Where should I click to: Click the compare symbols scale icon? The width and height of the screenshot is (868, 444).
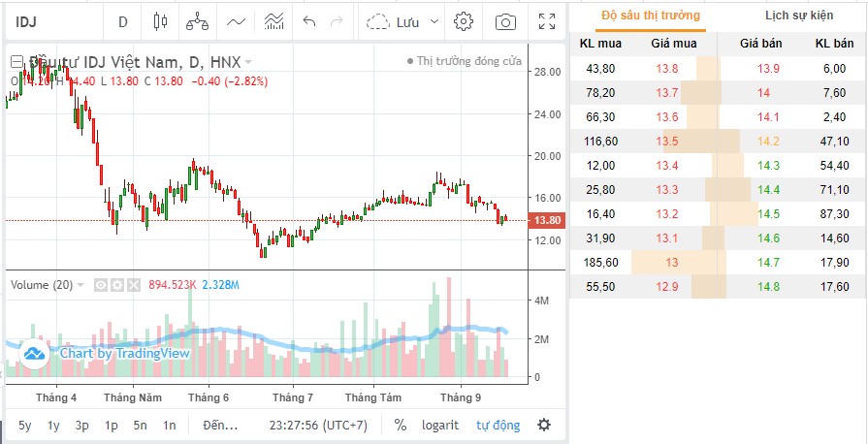[x=197, y=21]
